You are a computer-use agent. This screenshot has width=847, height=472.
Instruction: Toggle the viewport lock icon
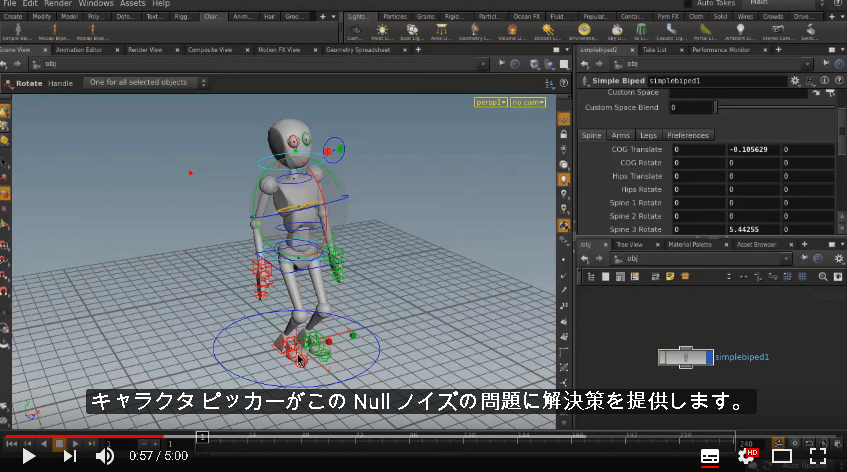coord(564,134)
